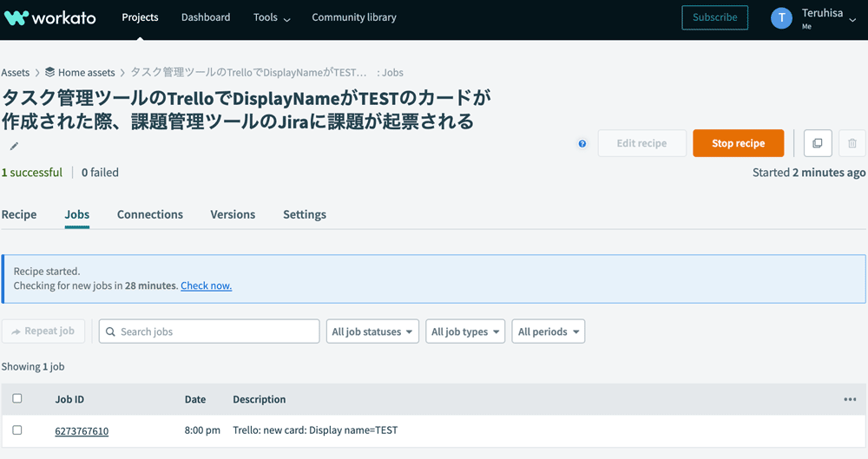Open the three-dots table options menu

coord(851,399)
